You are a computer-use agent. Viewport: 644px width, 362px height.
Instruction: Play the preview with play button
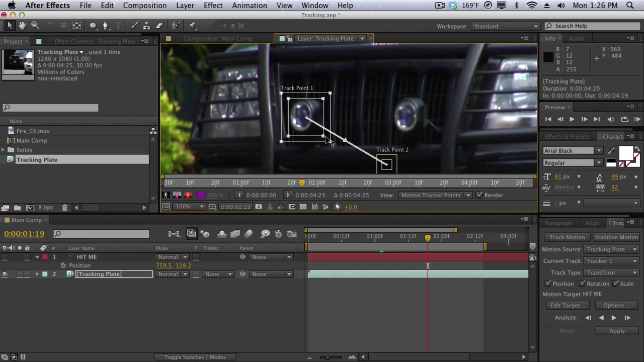[x=572, y=119]
